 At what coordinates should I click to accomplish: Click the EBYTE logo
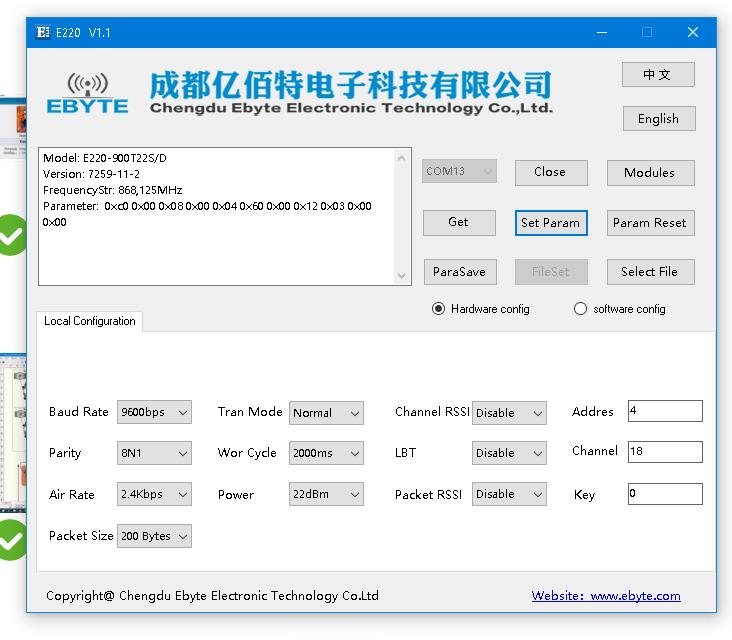87,93
